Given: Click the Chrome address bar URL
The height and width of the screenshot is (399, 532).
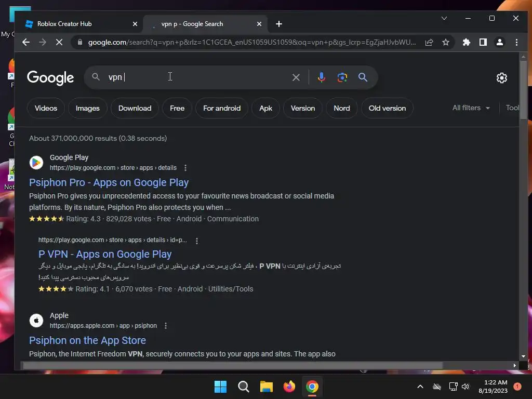Looking at the screenshot, I should tap(252, 42).
